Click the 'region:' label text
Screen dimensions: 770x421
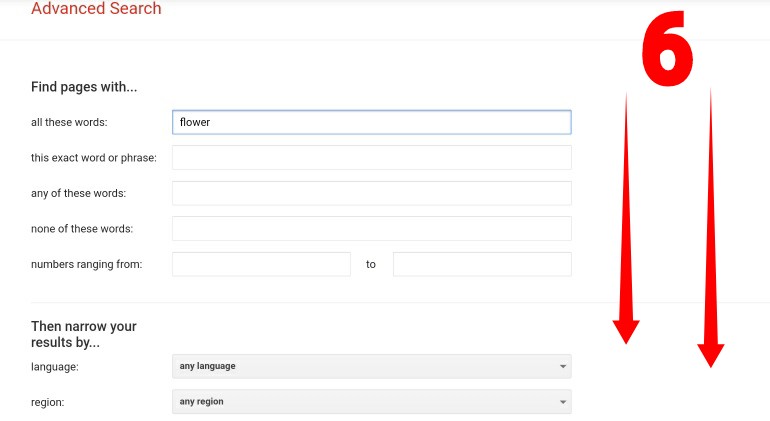pos(48,402)
